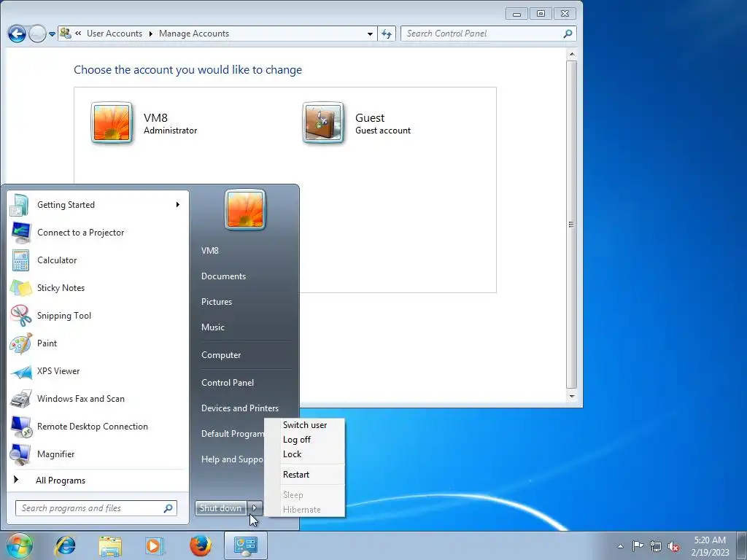This screenshot has height=560, width=747.
Task: Show hidden tray icons arrow
Action: click(x=620, y=546)
